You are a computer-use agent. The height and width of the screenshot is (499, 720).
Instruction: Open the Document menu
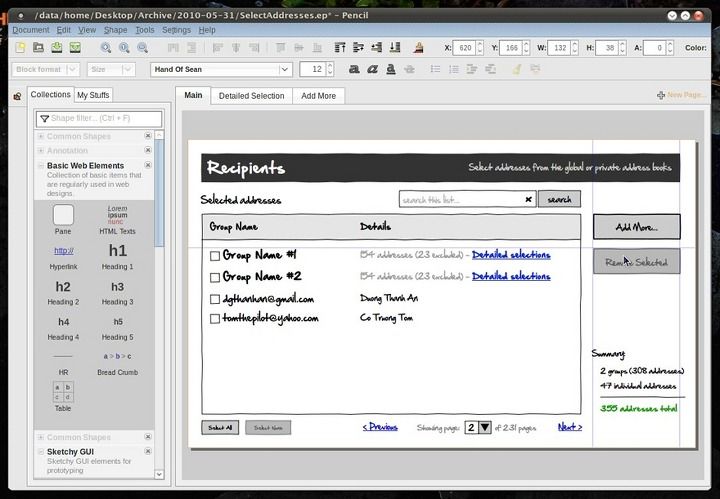pyautogui.click(x=31, y=30)
